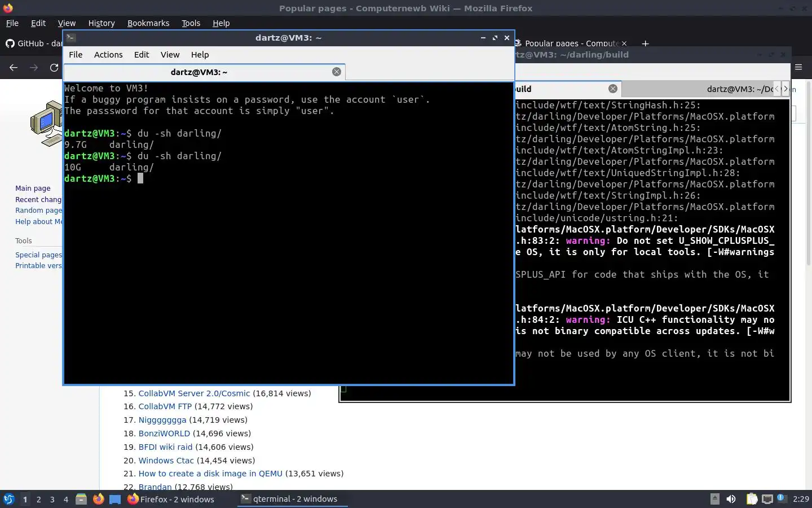812x508 pixels.
Task: Close the dartz@VM3: ~ terminal tab
Action: tap(337, 72)
